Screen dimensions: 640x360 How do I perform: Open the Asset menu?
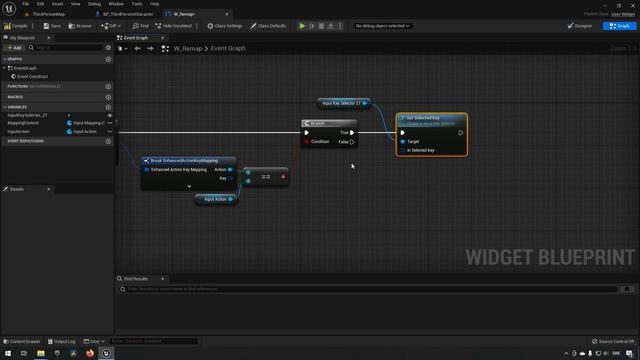click(x=58, y=4)
